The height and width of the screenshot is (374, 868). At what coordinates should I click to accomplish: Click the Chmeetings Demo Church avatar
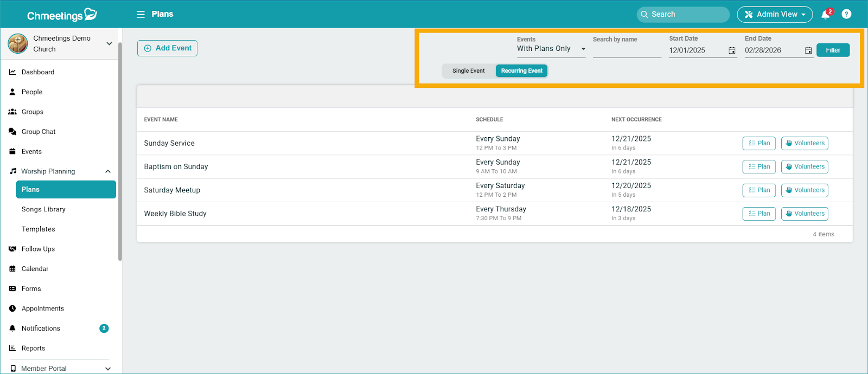pos(18,43)
